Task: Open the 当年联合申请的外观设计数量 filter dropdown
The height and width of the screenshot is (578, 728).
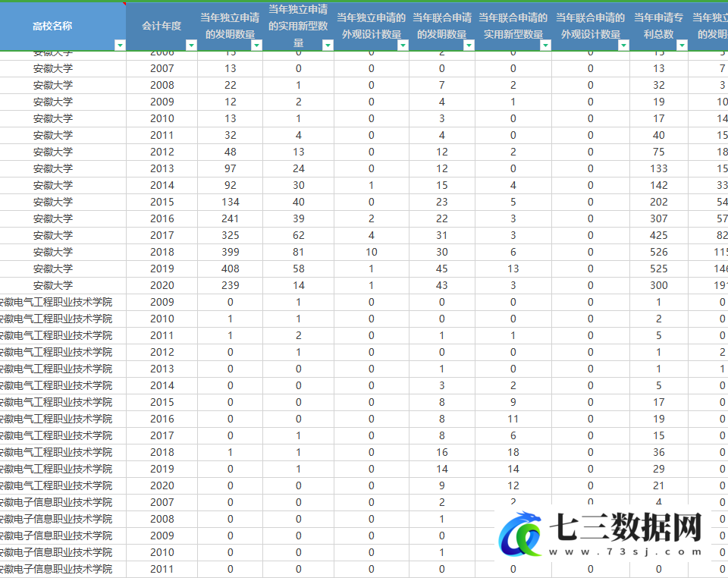Action: point(623,45)
